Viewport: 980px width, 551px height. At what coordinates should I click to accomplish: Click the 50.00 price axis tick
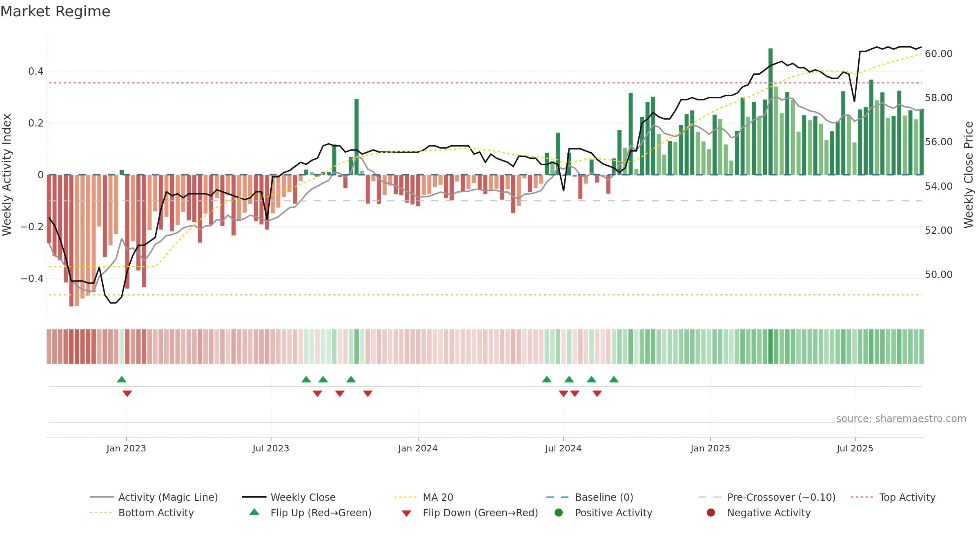938,275
